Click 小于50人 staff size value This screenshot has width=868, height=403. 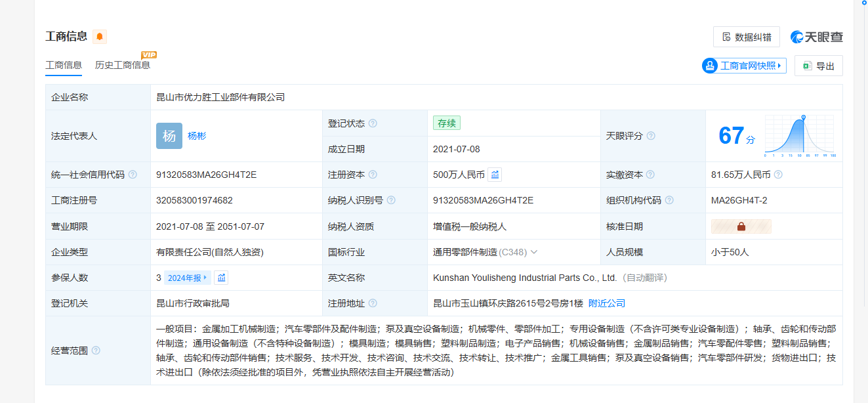(730, 252)
